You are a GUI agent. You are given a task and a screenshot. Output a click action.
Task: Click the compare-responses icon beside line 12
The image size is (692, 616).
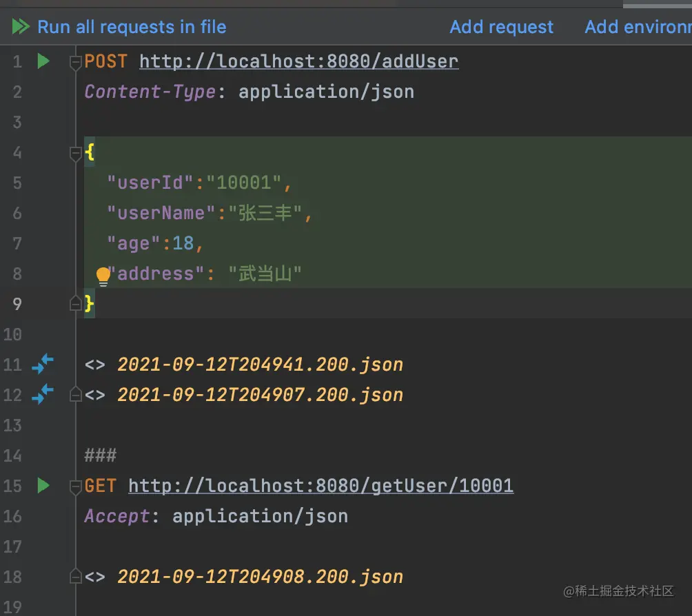point(43,394)
